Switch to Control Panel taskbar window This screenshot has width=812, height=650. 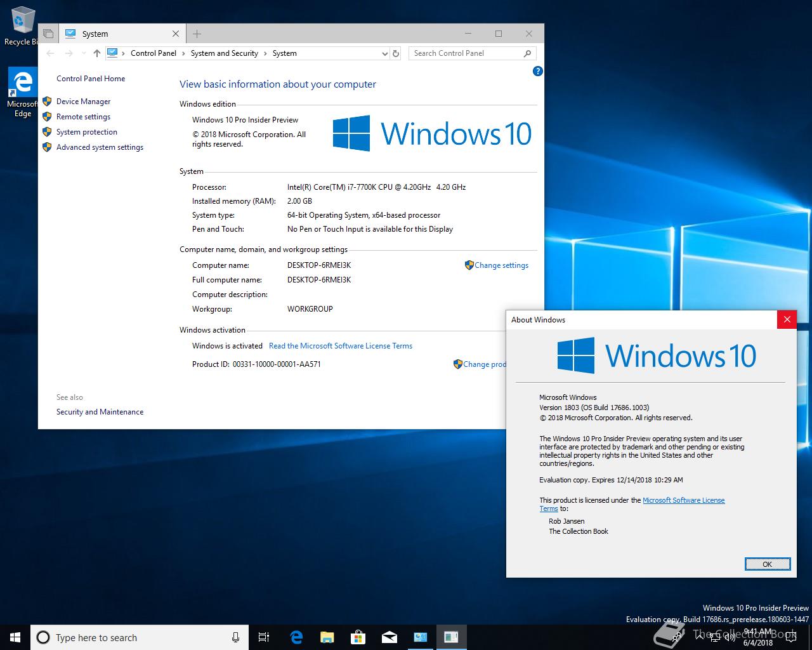(420, 637)
